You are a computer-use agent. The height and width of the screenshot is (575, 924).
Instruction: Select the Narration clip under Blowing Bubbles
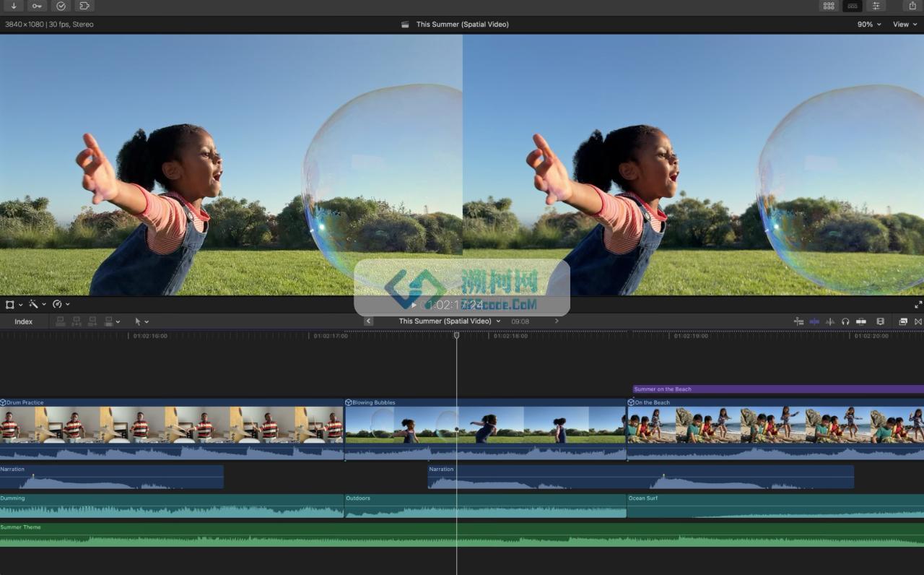(x=641, y=477)
